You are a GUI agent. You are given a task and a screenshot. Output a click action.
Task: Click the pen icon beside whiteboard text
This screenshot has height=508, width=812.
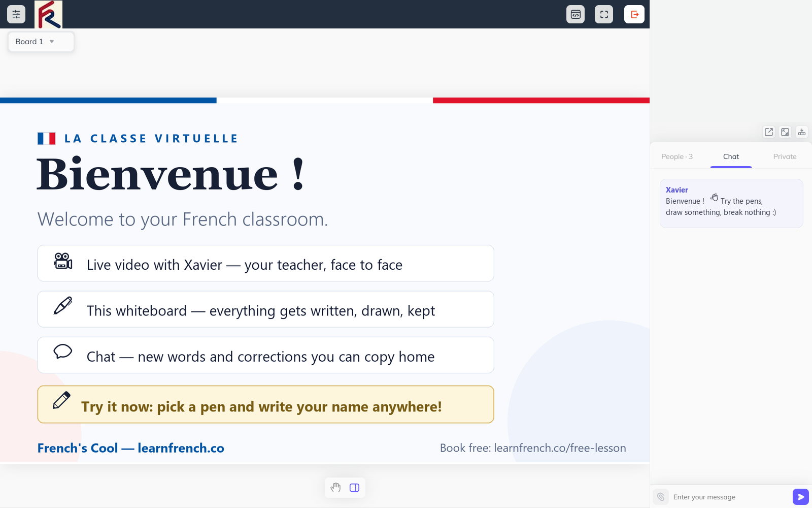63,306
